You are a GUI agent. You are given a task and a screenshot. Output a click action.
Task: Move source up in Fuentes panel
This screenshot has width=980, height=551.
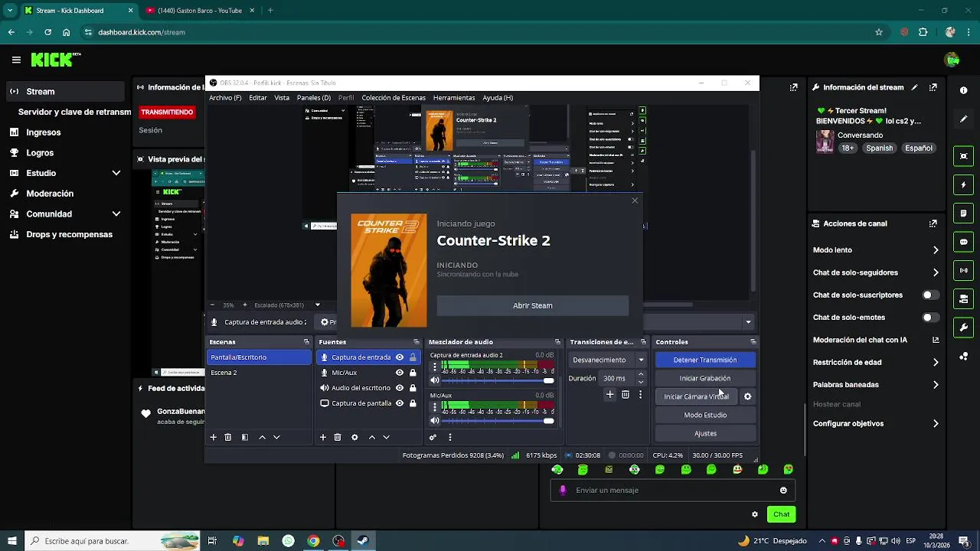tap(372, 437)
